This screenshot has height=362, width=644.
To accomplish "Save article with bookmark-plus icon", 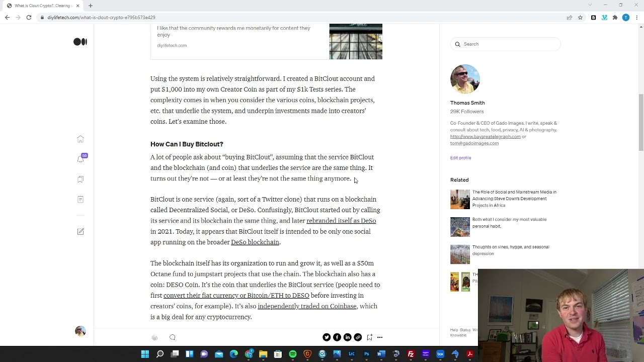I will click(x=369, y=337).
